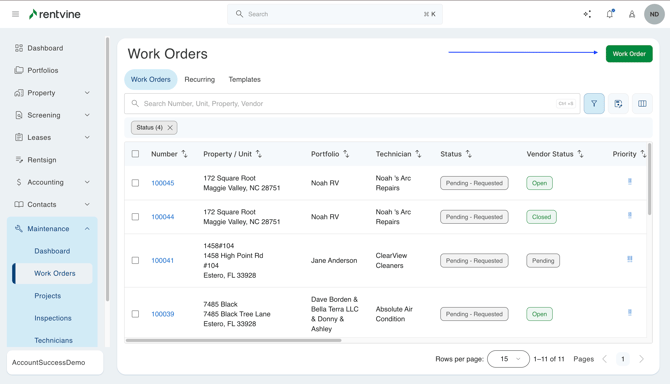Click the Property building icon
The height and width of the screenshot is (384, 670).
(x=19, y=93)
